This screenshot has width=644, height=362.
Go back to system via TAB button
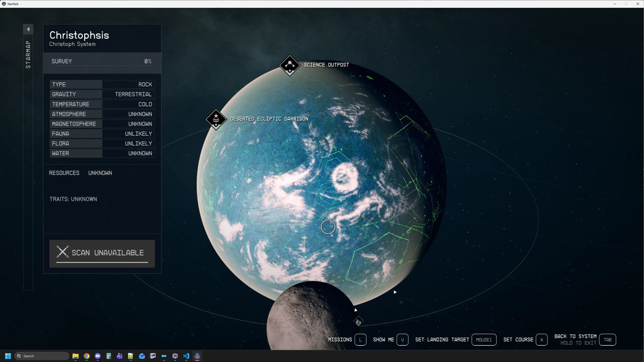pyautogui.click(x=608, y=340)
